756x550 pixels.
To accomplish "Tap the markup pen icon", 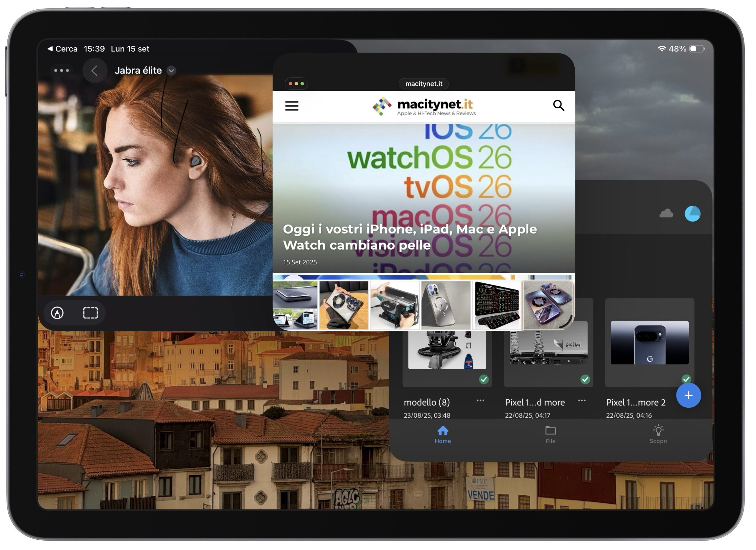I will (x=57, y=314).
